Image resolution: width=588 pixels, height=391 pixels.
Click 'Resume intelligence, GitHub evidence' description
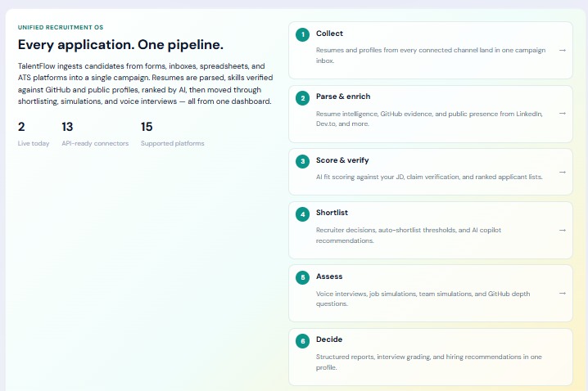click(429, 119)
